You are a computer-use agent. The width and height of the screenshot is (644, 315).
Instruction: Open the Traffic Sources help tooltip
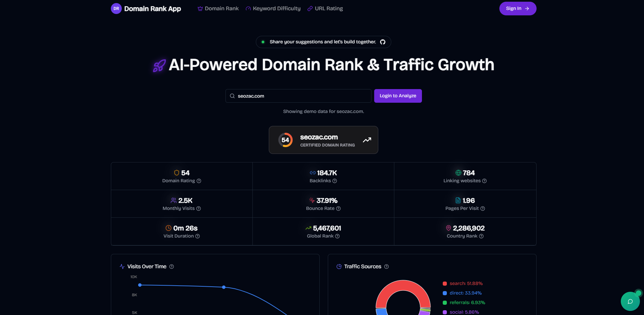click(x=386, y=267)
